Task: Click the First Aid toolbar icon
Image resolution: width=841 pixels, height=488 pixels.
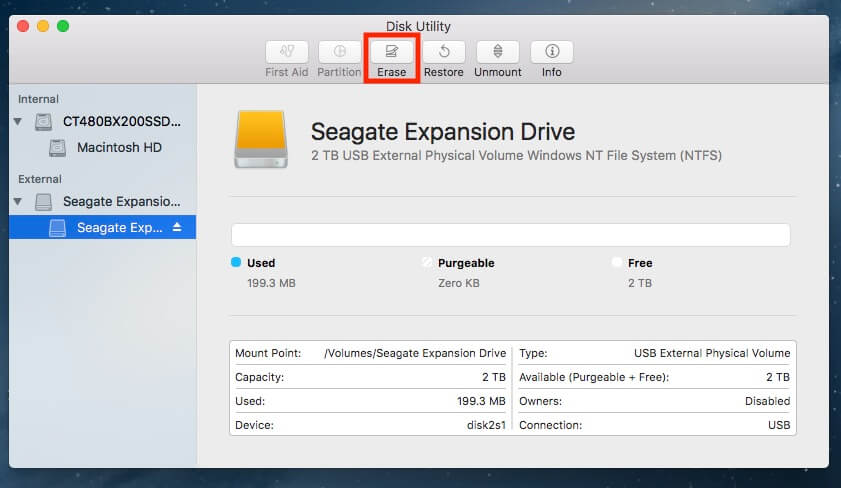Action: 287,51
